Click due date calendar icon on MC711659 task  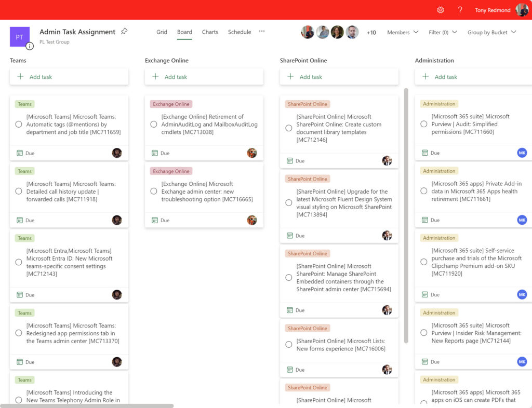click(20, 153)
